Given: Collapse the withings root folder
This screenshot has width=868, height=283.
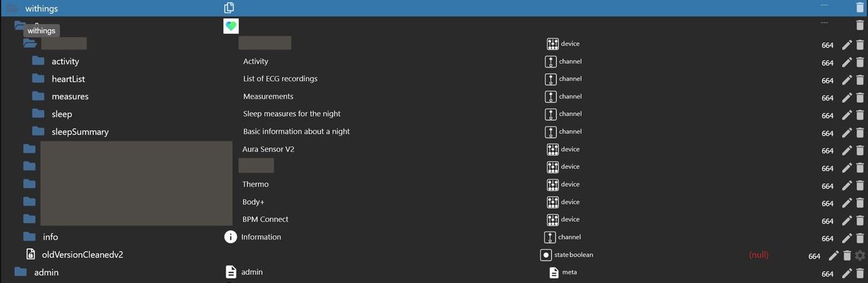Looking at the screenshot, I should [10, 9].
